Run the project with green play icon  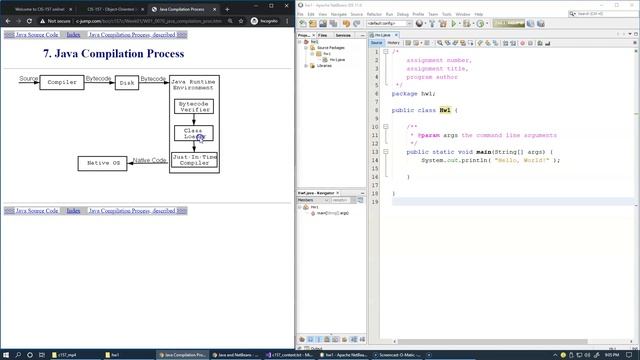pos(453,24)
